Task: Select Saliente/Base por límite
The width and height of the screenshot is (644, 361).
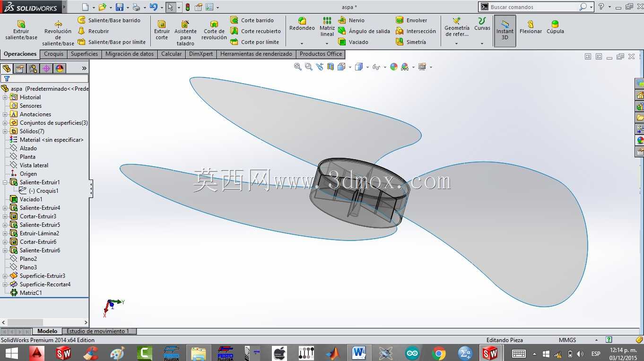Action: pyautogui.click(x=112, y=42)
